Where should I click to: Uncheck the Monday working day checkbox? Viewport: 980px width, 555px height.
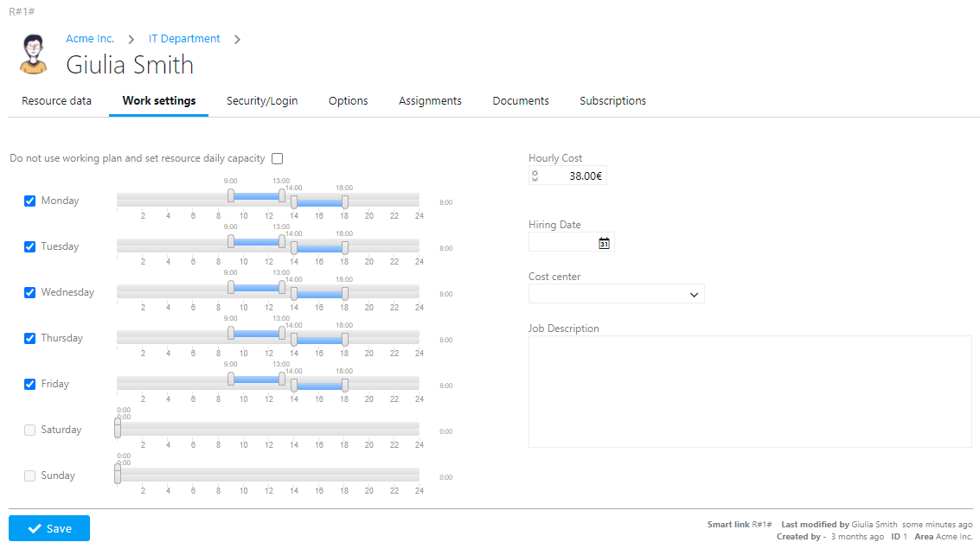pyautogui.click(x=30, y=201)
